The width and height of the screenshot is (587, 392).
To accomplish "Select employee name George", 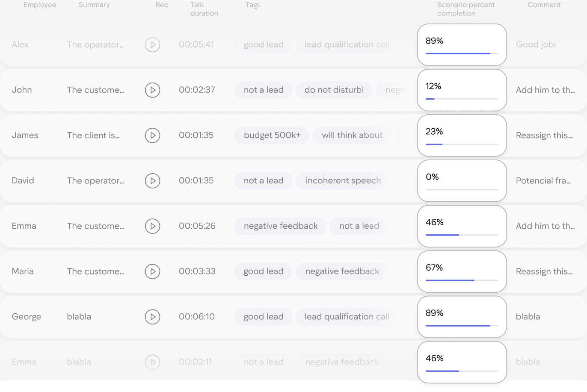I will [x=27, y=317].
